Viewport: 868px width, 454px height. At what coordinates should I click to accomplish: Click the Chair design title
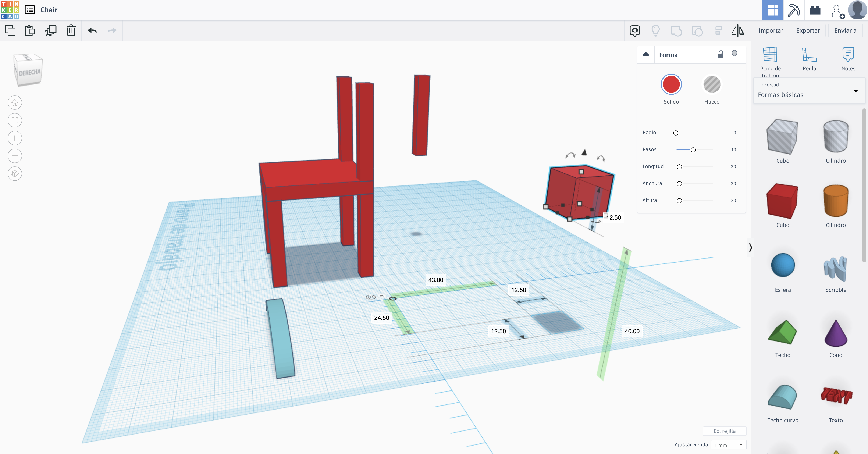point(49,10)
